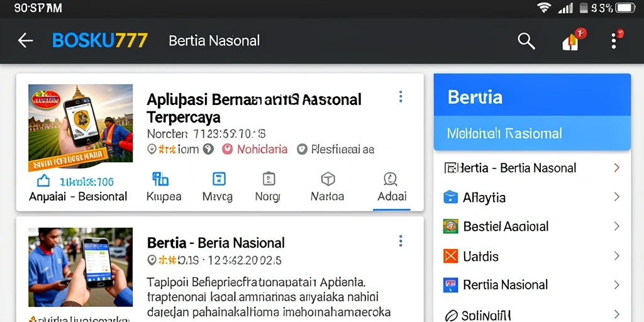
Task: Click the green Bestiel Aadioial icon
Action: click(450, 226)
